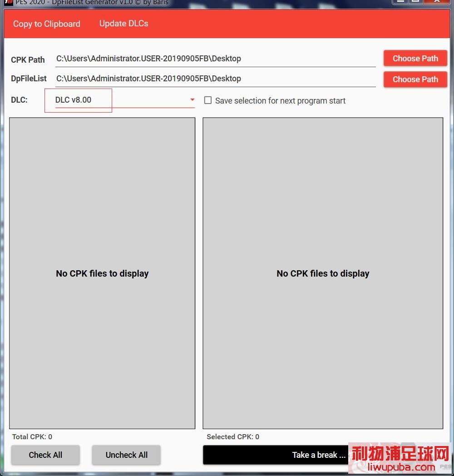Click Choose Path button for CPK Path

[x=415, y=58]
